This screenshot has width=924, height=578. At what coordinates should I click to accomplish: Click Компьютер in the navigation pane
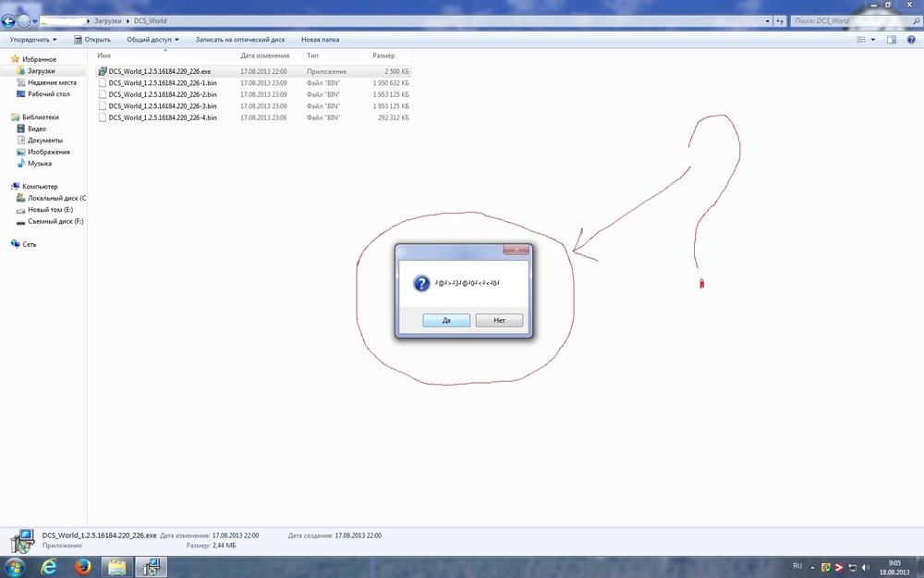40,187
